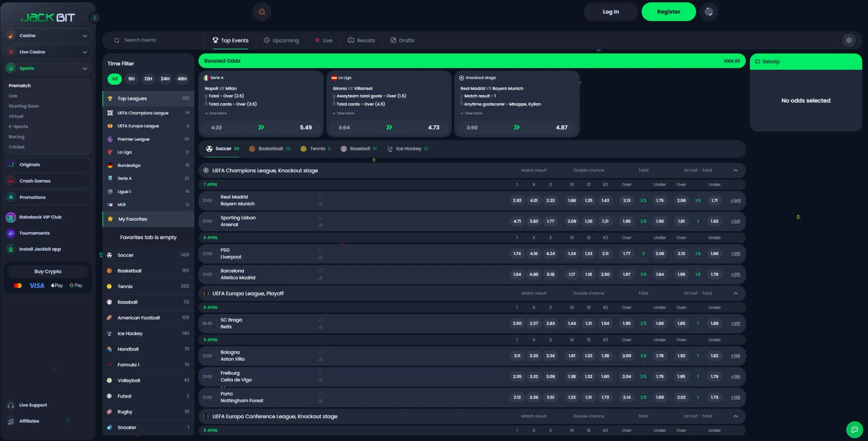Image resolution: width=868 pixels, height=441 pixels.
Task: Select the Rakeback VIP Club icon
Action: pos(10,217)
